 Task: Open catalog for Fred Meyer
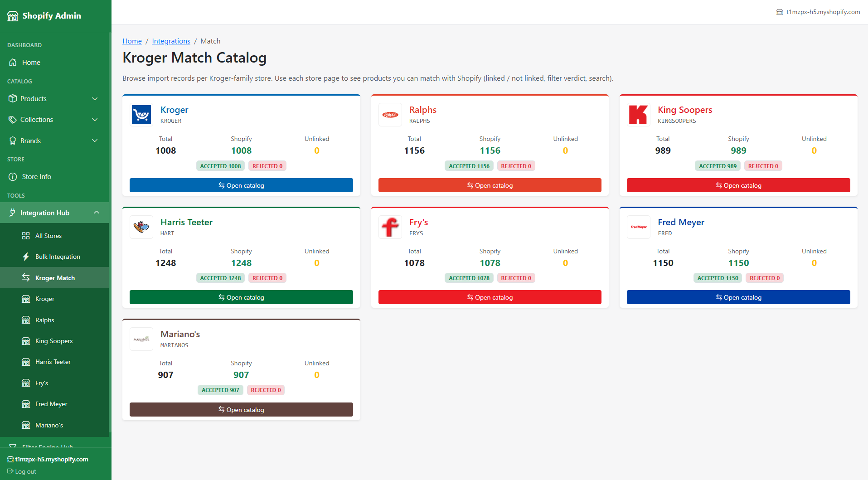tap(738, 297)
